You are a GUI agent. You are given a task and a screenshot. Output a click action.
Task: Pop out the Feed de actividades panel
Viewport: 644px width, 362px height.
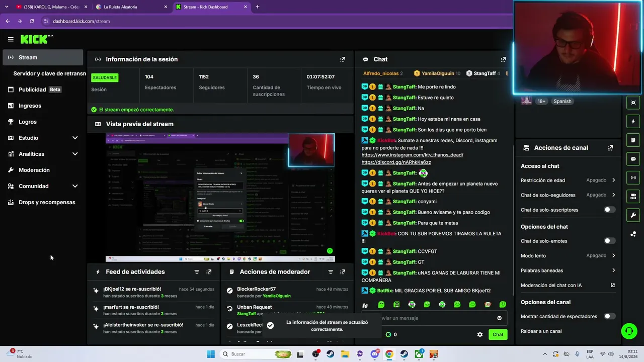(209, 272)
